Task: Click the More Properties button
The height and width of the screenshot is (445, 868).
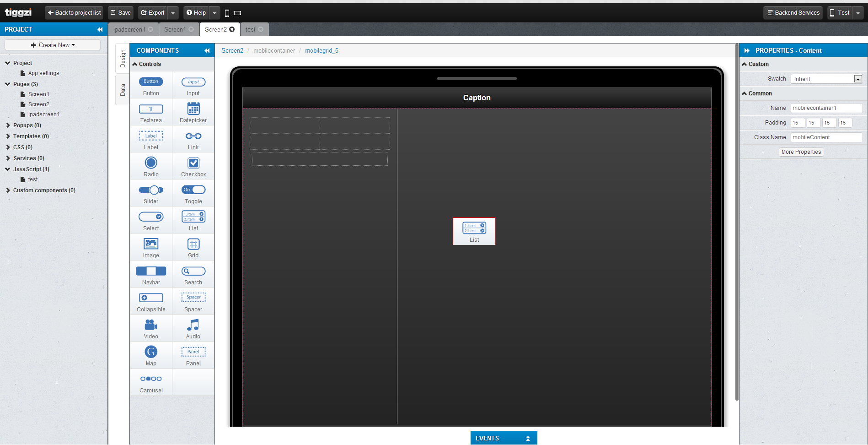Action: (801, 152)
